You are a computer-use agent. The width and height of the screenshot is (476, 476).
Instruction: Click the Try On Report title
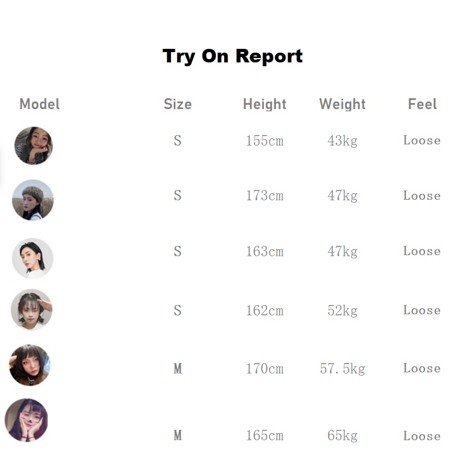233,56
